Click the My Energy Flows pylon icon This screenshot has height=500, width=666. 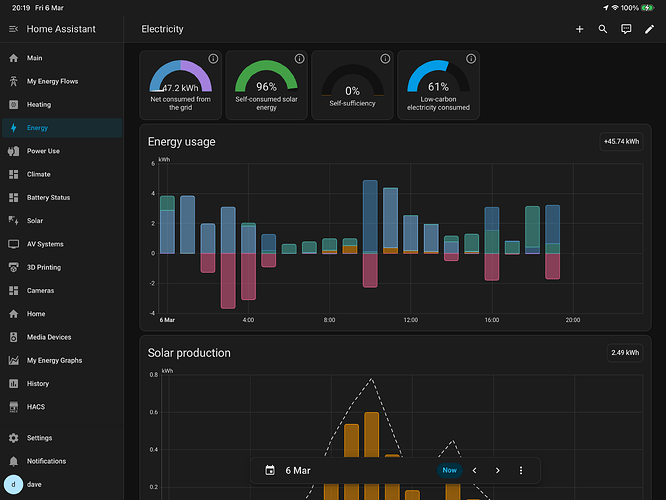click(14, 81)
